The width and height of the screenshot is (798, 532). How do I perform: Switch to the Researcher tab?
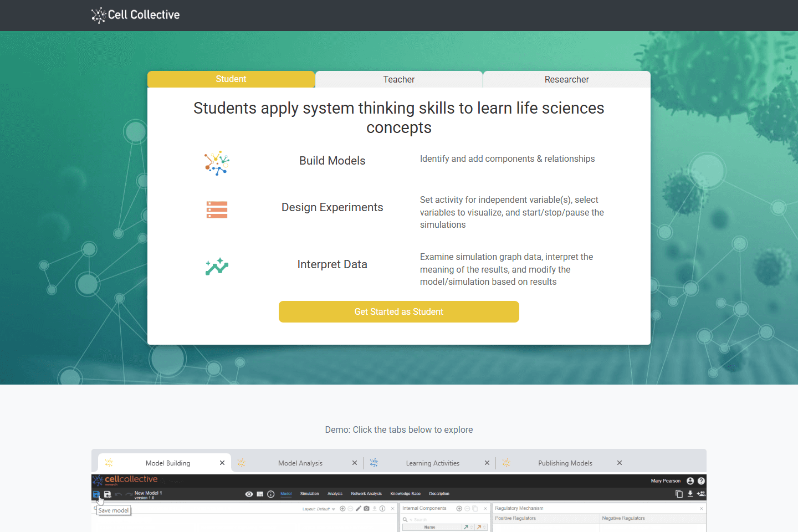pyautogui.click(x=567, y=79)
